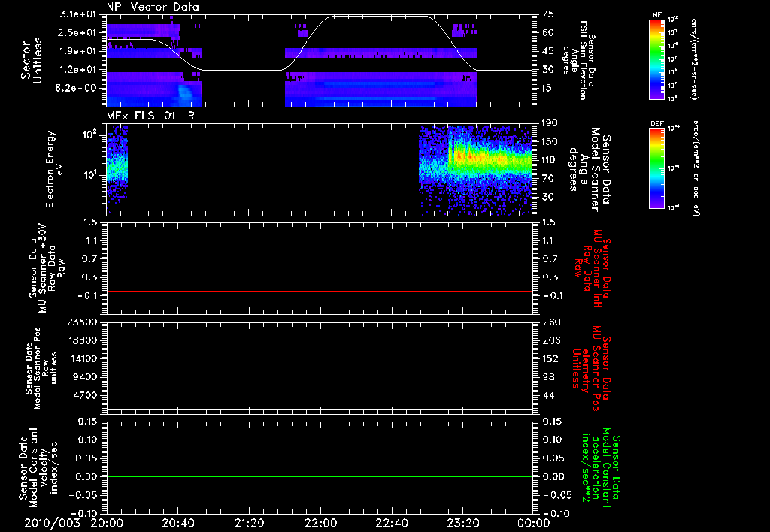This screenshot has height=532, width=770.
Task: Click the 190 scanner angle tick label
Action: tap(550, 123)
